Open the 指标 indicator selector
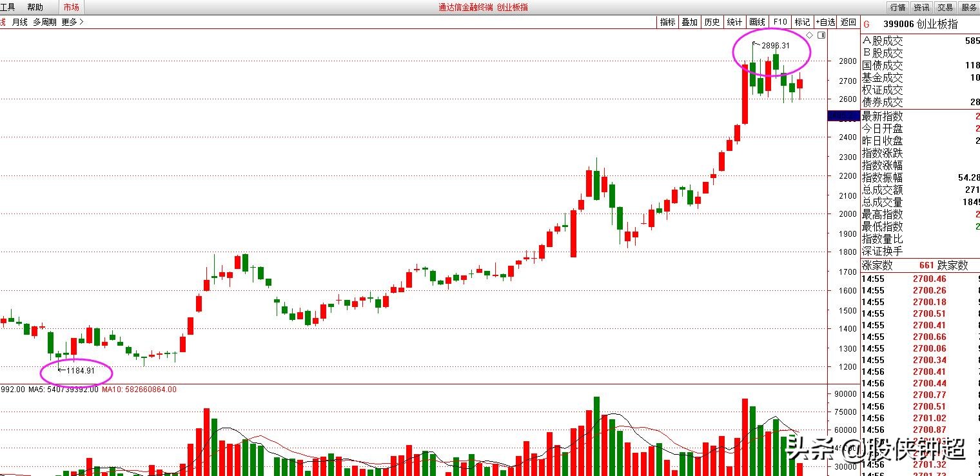Screen dimensions: 980x476 pos(667,22)
